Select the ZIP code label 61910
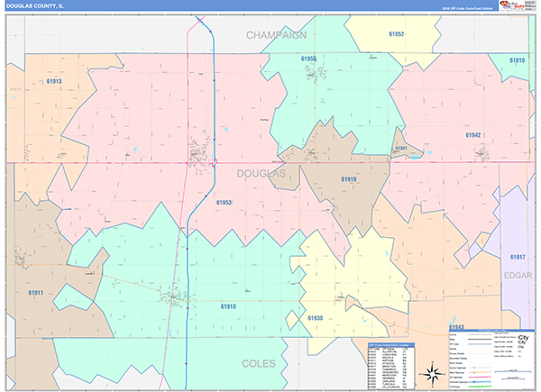Image resolution: width=541 pixels, height=392 pixels. [228, 306]
